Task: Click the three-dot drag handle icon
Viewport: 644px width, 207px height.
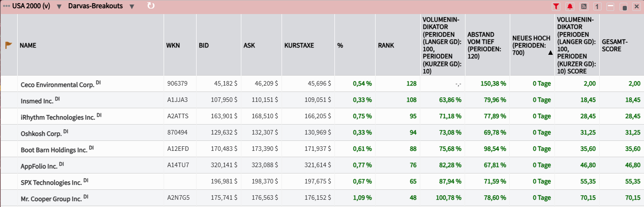Action: pos(6,6)
